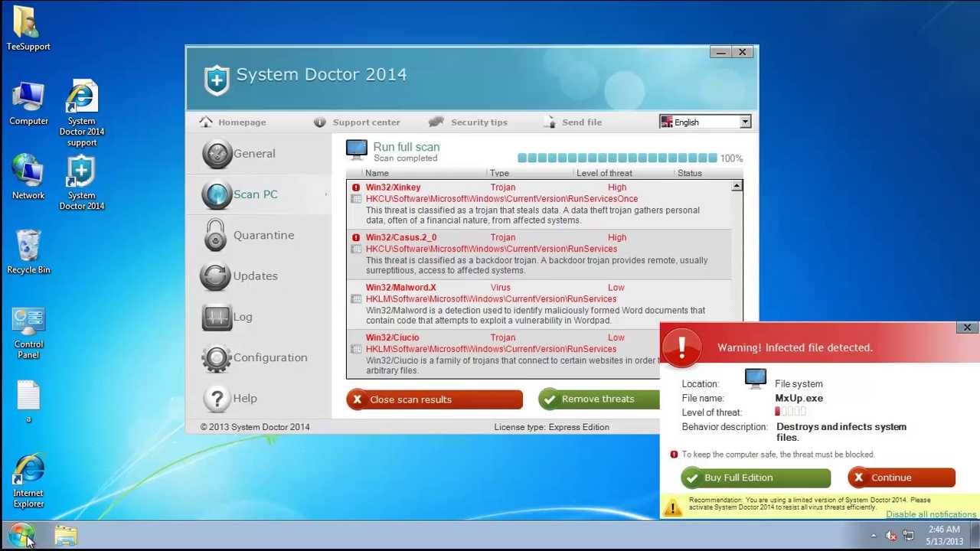Click red alert icon beside Win32/Casus.2_0
This screenshot has width=980, height=551.
[356, 237]
